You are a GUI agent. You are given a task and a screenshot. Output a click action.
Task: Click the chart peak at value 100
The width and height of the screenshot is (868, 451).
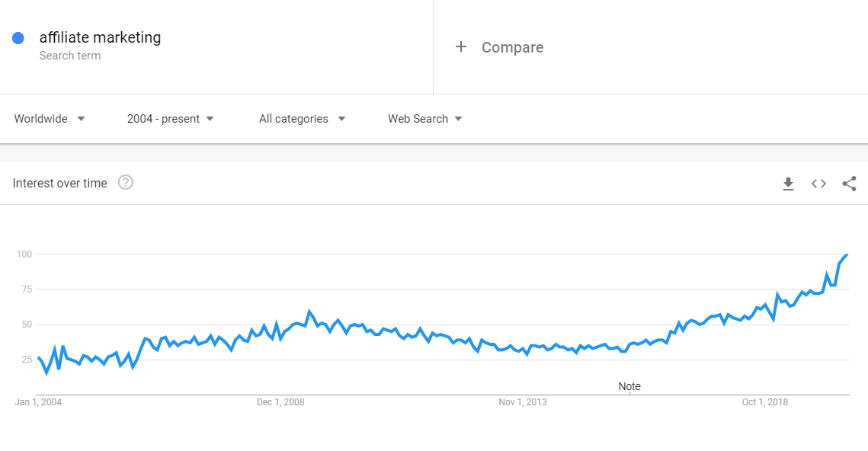[847, 254]
